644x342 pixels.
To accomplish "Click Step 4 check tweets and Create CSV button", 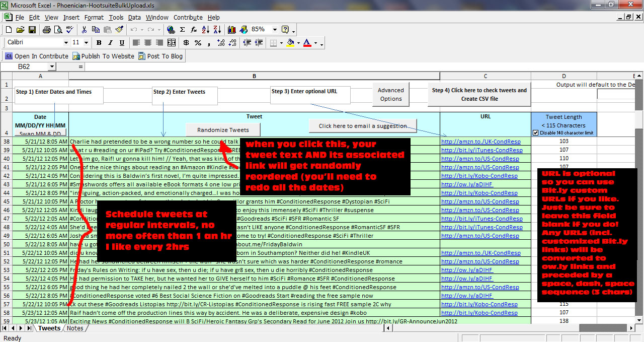I will [x=479, y=94].
